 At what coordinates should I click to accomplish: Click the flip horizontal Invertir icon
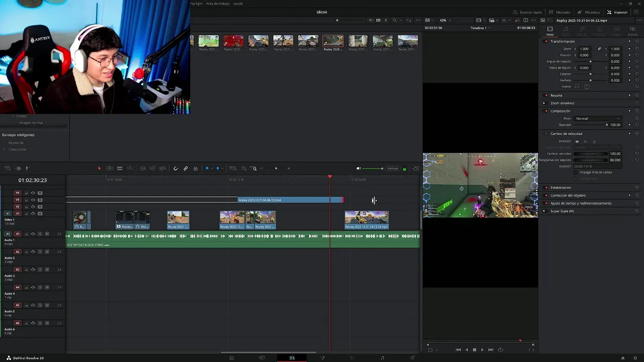tap(577, 86)
